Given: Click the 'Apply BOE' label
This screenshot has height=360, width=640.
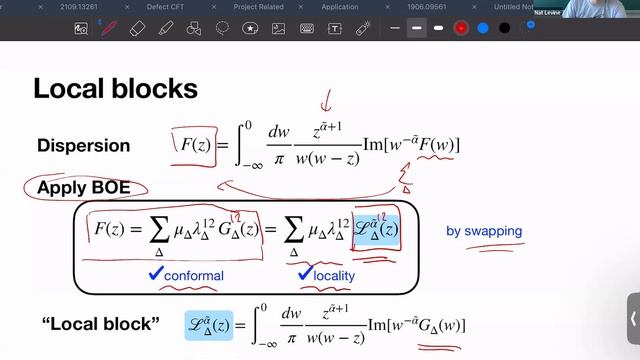Looking at the screenshot, I should pyautogui.click(x=84, y=188).
